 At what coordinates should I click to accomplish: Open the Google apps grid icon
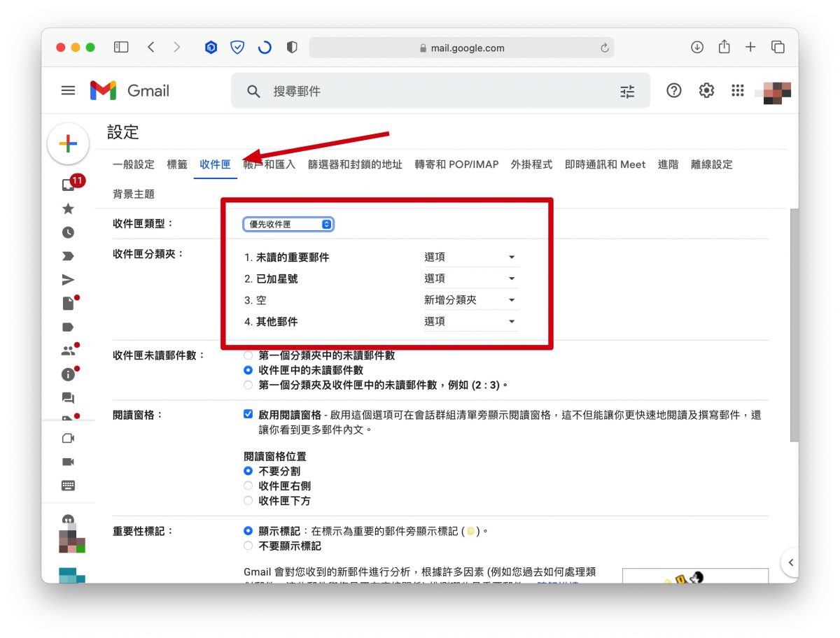[x=737, y=90]
